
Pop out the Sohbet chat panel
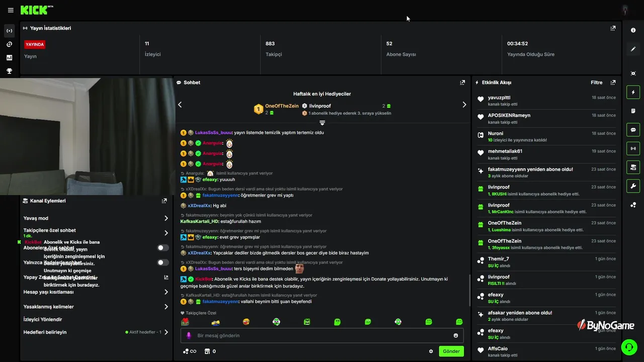point(462,82)
